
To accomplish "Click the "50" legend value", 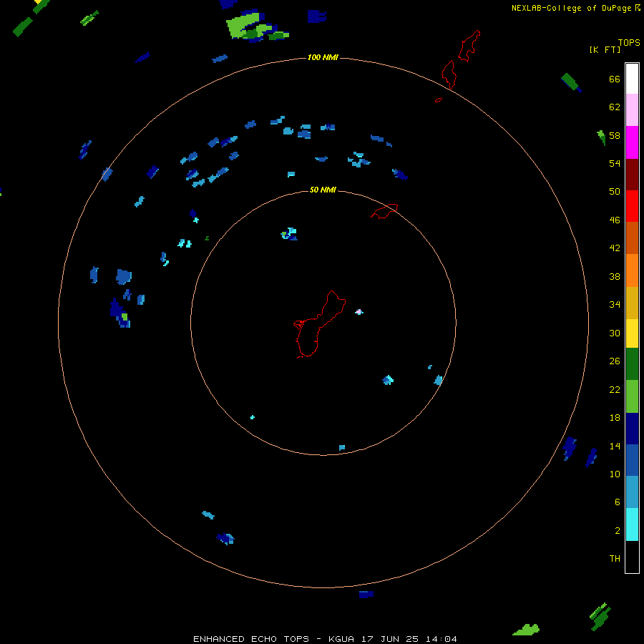I will [615, 192].
